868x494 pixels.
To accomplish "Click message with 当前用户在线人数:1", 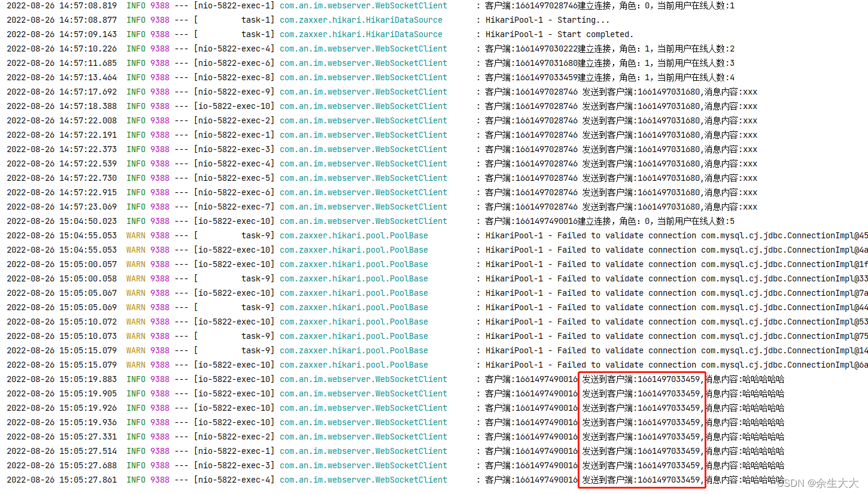I will (x=609, y=5).
